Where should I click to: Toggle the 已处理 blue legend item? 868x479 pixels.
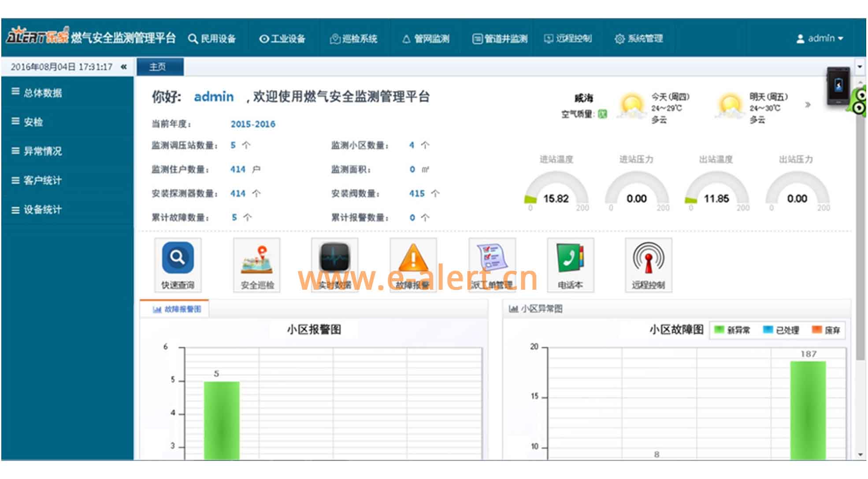pyautogui.click(x=781, y=330)
